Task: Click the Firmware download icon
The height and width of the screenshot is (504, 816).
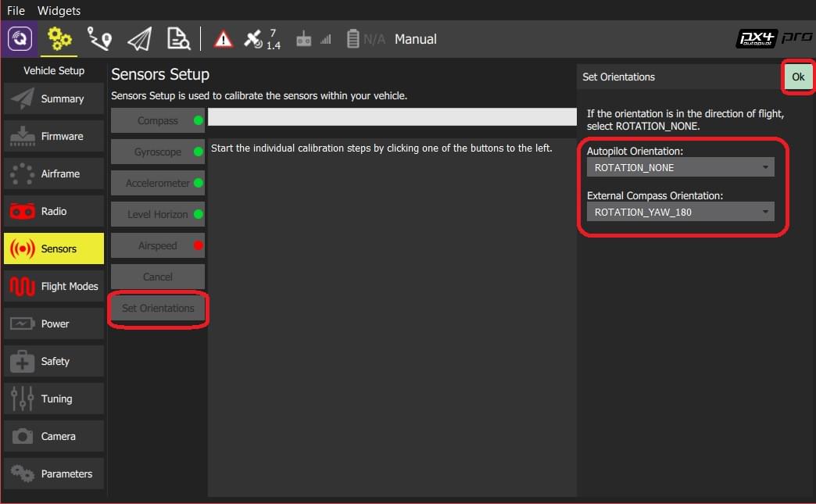Action: pos(23,136)
